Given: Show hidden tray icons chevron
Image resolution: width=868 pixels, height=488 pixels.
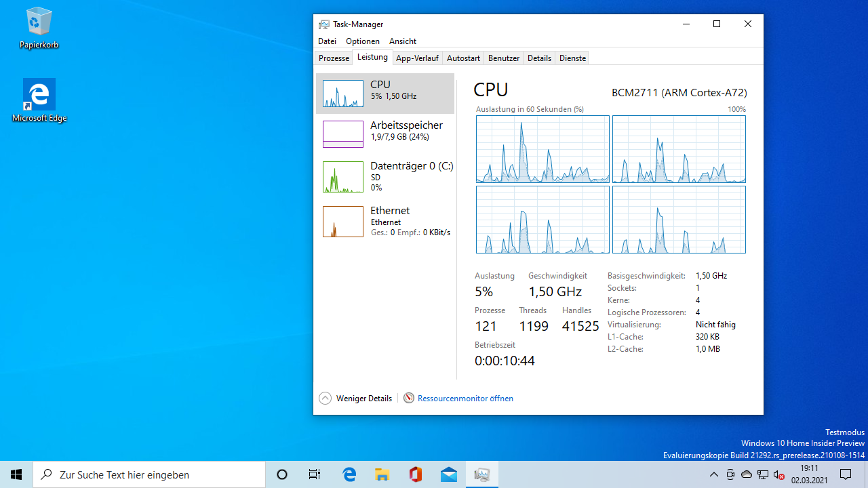Looking at the screenshot, I should click(714, 474).
